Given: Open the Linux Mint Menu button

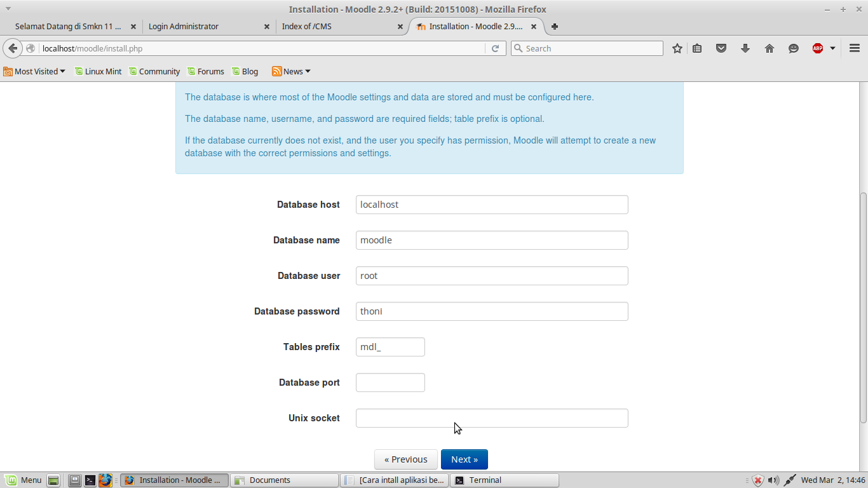Looking at the screenshot, I should 24,480.
